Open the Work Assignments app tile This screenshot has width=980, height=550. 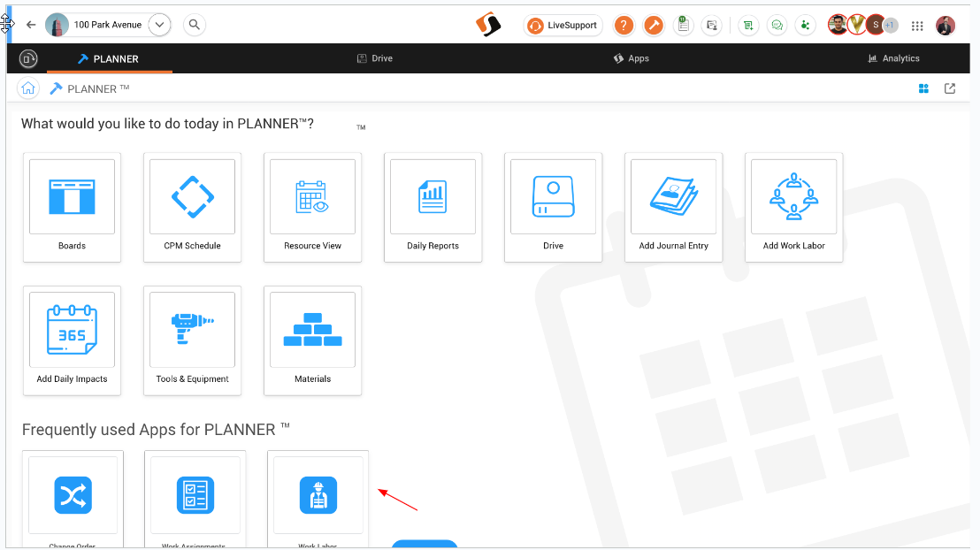click(195, 500)
